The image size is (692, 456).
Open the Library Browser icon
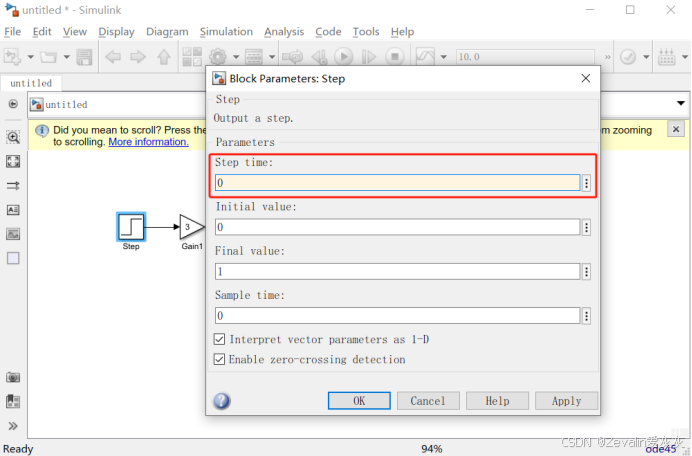[192, 57]
